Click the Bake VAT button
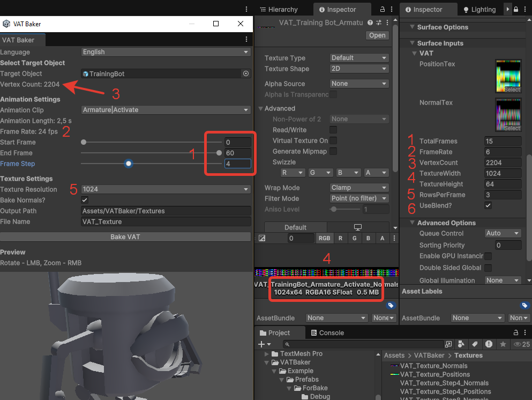 point(125,237)
